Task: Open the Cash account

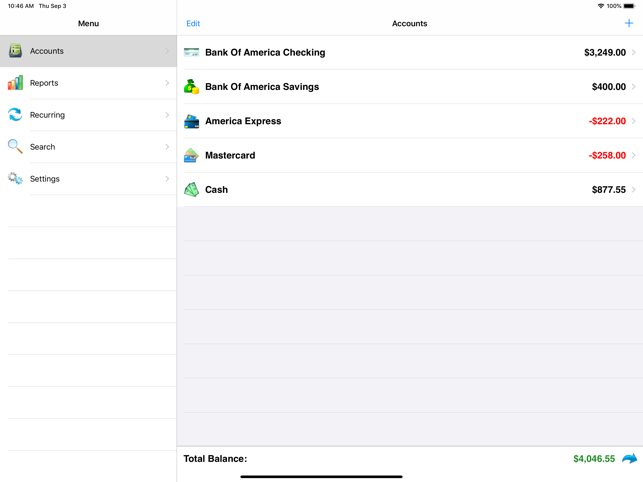Action: point(410,190)
